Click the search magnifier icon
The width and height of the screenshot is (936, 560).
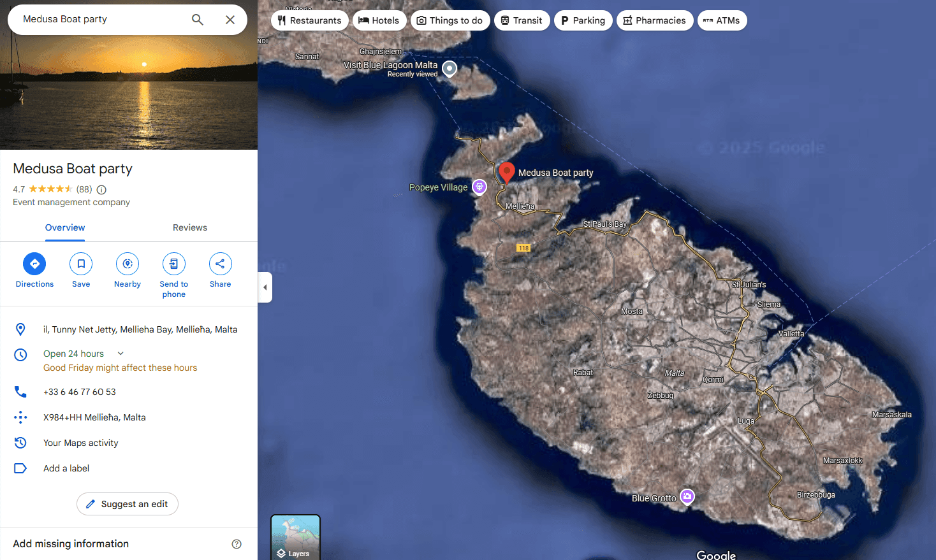pyautogui.click(x=198, y=20)
